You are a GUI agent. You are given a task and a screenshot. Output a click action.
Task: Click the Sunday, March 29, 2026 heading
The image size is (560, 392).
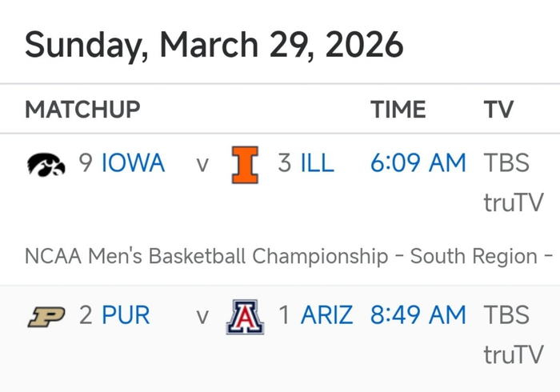click(x=214, y=44)
